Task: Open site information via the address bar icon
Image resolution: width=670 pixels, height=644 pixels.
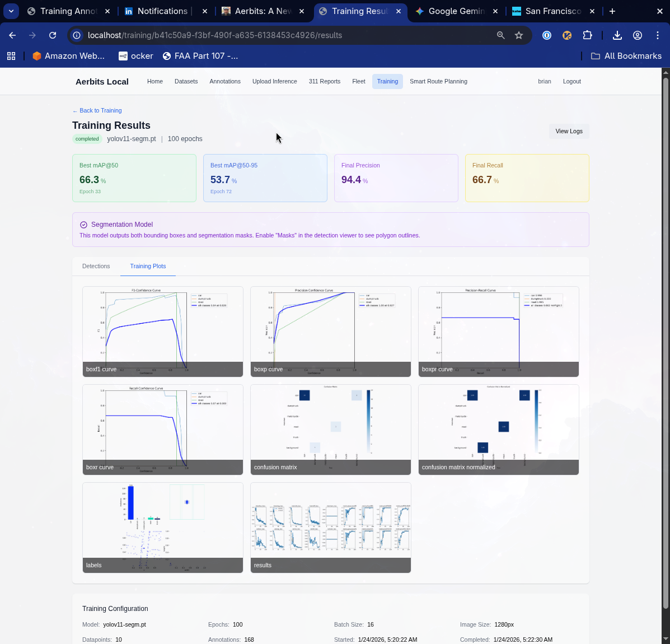Action: (x=76, y=35)
